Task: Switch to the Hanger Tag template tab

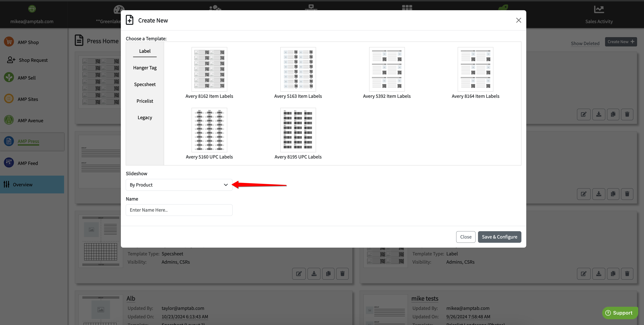Action: pos(145,68)
